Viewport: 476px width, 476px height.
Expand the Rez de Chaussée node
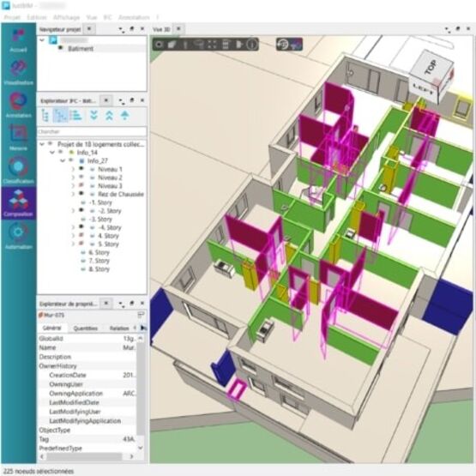coord(73,194)
